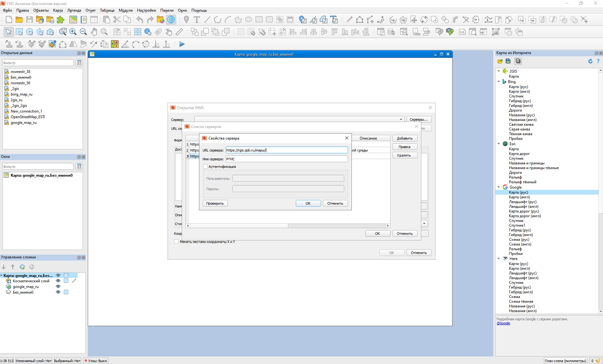603x364 pixels.
Task: Collapse the Bing tree group
Action: 499,82
